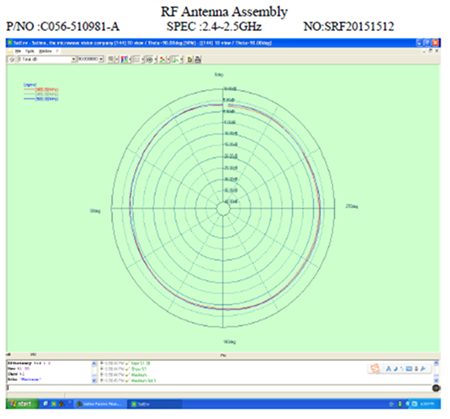Click the A letter icon on the IME bar
Viewport: 450px width, 419px height.
click(388, 369)
